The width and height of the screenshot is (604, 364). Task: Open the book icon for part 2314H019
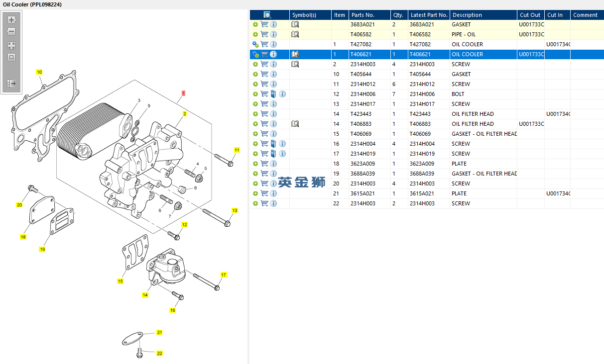click(273, 154)
